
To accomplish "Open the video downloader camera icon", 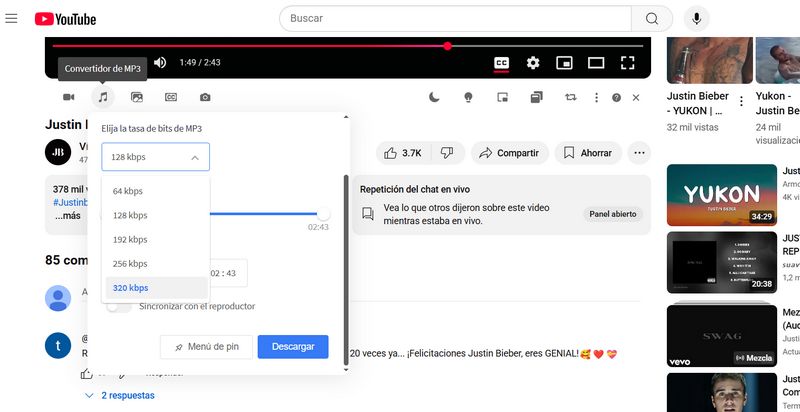I will click(68, 97).
